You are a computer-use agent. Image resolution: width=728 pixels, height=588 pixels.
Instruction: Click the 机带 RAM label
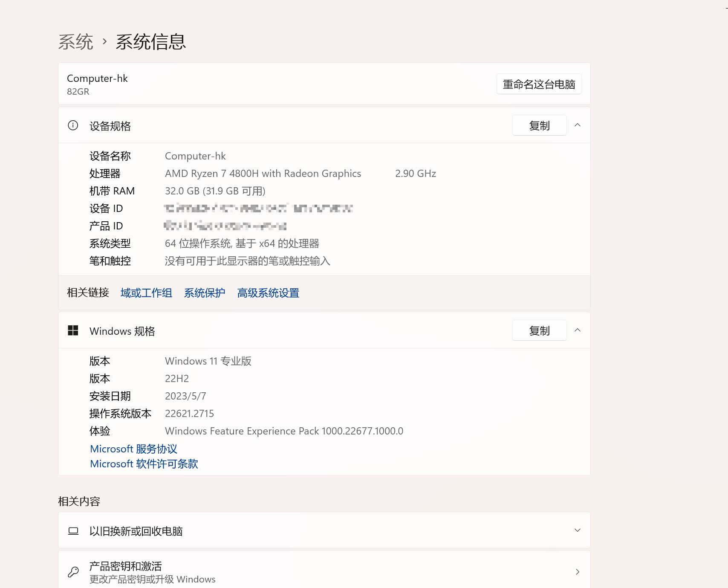click(112, 191)
